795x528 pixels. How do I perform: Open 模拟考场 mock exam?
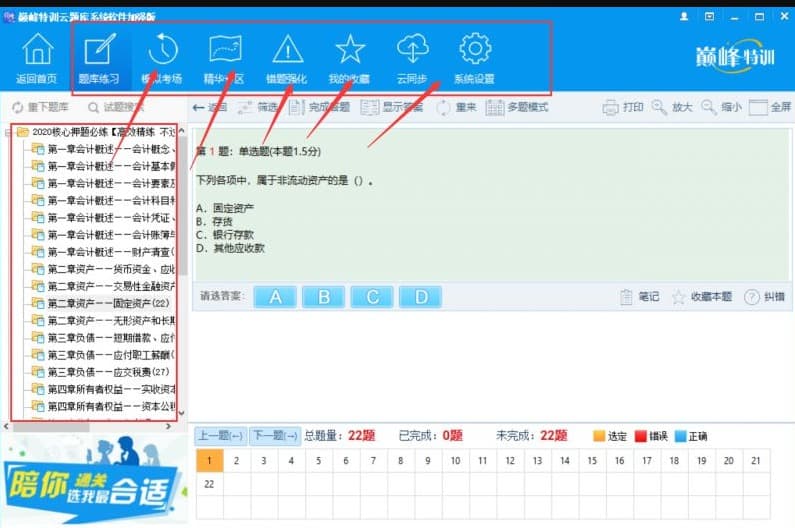pos(162,58)
